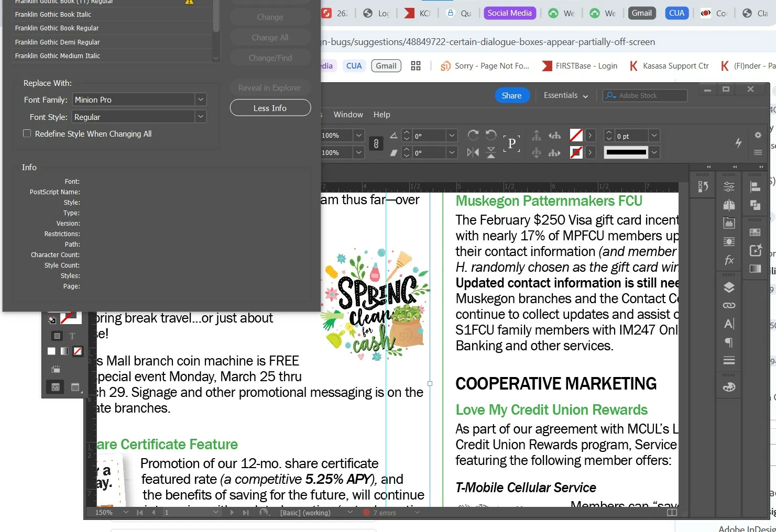Click the Minion Pro font family field
776x532 pixels.
[134, 99]
